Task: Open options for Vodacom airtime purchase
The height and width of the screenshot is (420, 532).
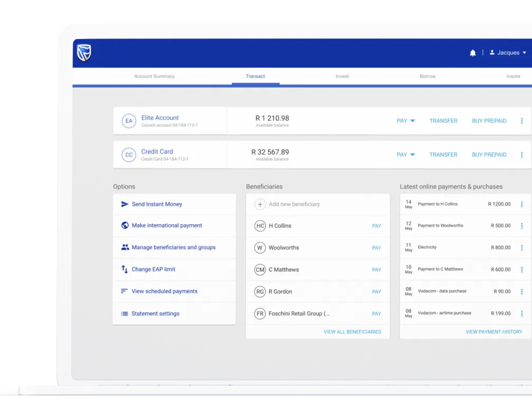Action: [x=522, y=313]
